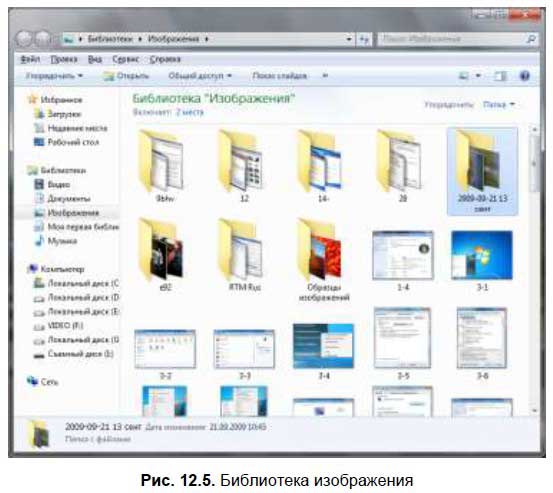Click the search magnifier icon
This screenshot has width=553, height=493.
coord(531,39)
